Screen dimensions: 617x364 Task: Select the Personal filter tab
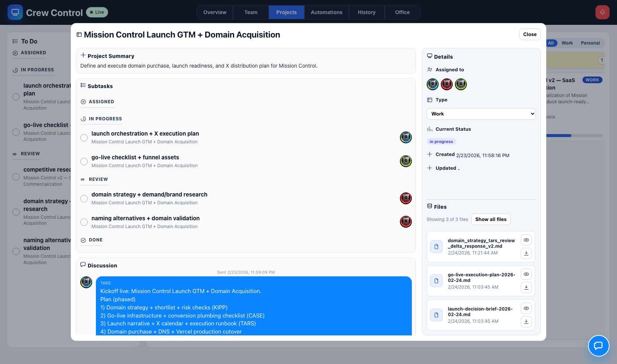[590, 43]
